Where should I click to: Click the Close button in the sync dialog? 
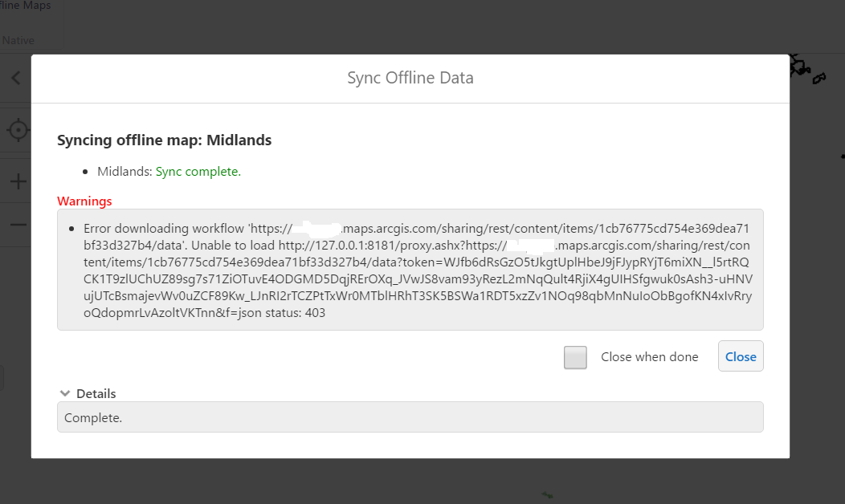(741, 356)
